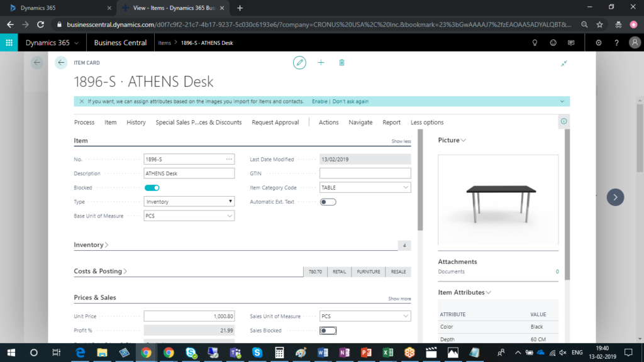The height and width of the screenshot is (362, 644).
Task: Open the settings gear in header
Action: pos(598,43)
